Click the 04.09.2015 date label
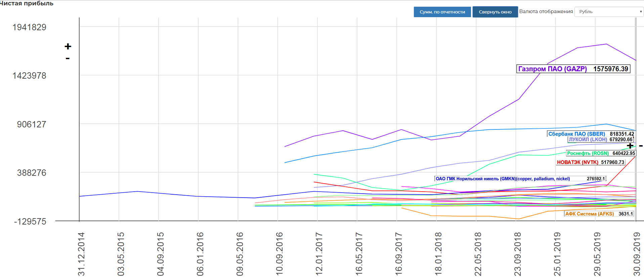This screenshot has height=280, width=644. (x=161, y=254)
